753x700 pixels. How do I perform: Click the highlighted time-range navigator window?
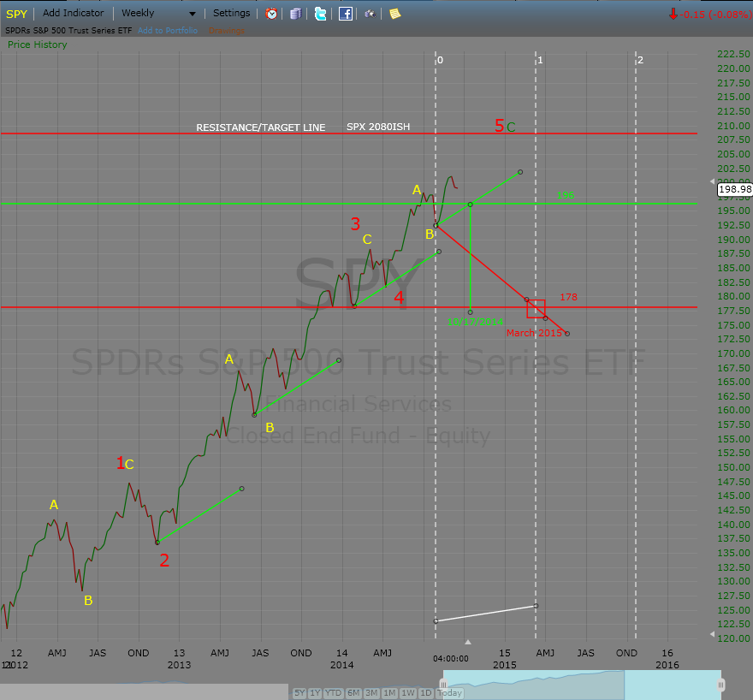[582, 685]
